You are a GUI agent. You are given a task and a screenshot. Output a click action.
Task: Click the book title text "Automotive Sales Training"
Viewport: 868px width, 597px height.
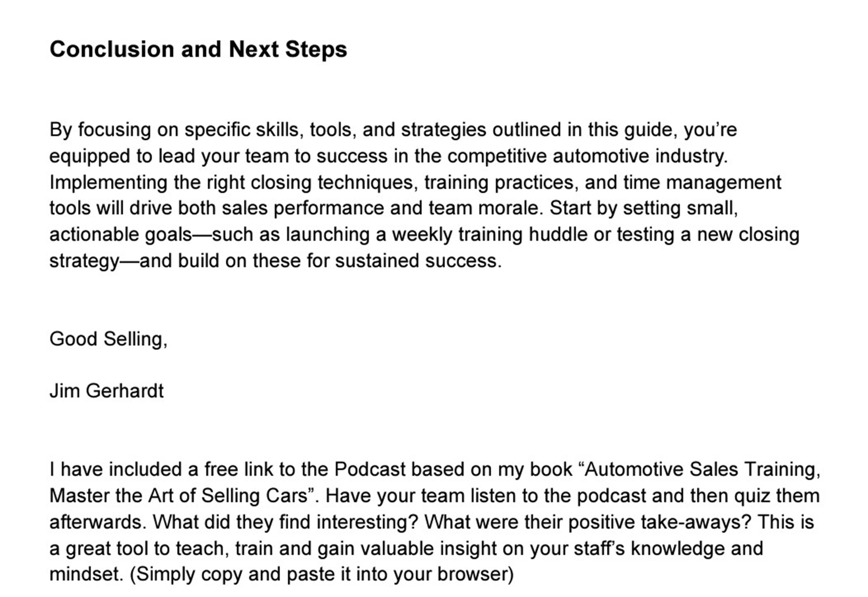tap(701, 469)
